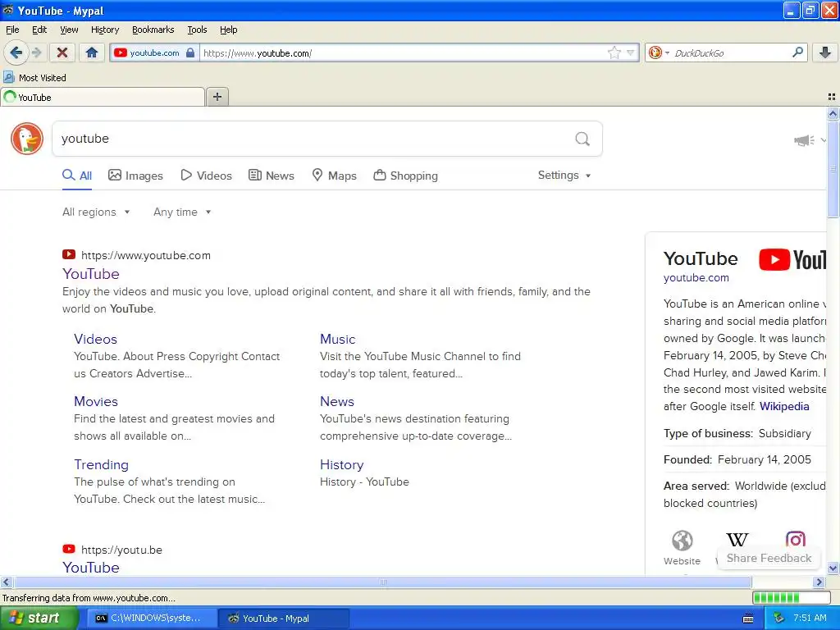Image resolution: width=840 pixels, height=630 pixels.
Task: Follow the Wikipedia link in the description
Action: coord(784,406)
